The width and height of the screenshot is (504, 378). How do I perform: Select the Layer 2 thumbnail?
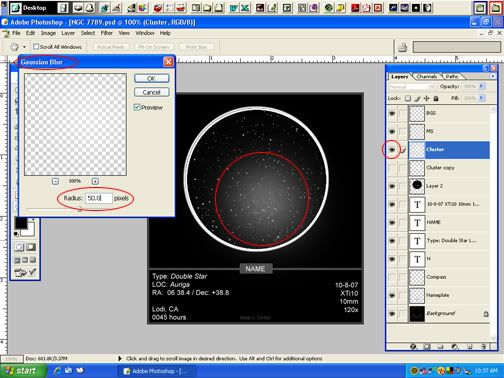[x=417, y=186]
